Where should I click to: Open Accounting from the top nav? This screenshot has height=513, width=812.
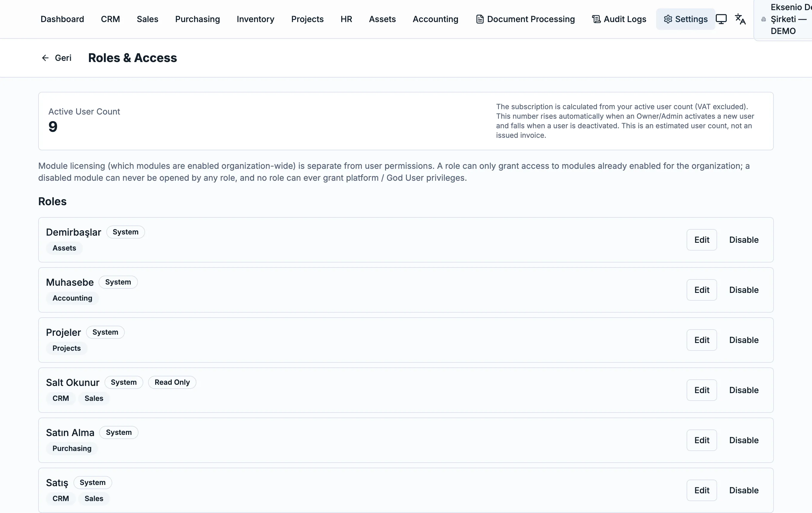[x=435, y=19]
